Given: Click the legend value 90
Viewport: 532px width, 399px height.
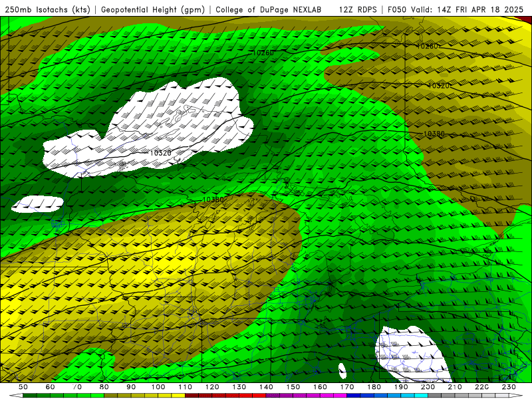Looking at the screenshot, I should coord(131,387).
